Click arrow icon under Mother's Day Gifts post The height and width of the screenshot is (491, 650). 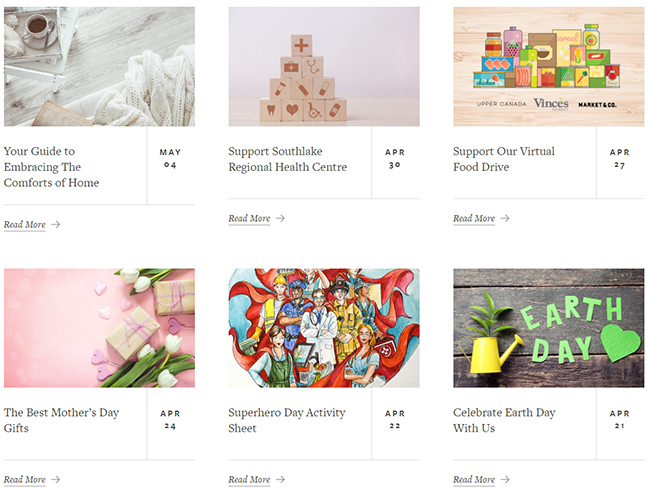pos(56,479)
